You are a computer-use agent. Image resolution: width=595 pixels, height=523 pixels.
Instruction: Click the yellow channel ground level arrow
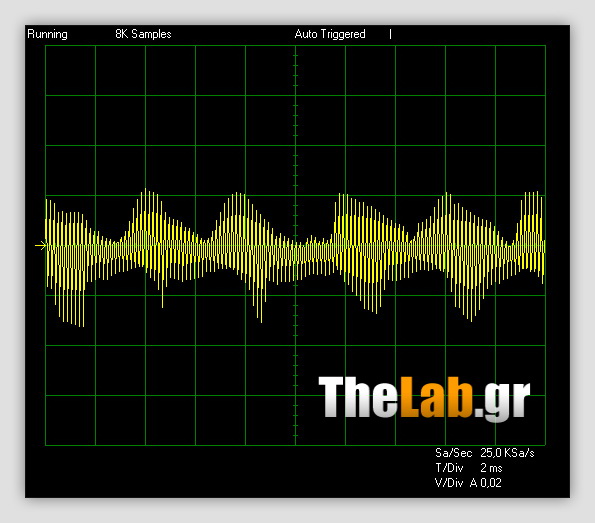point(40,246)
